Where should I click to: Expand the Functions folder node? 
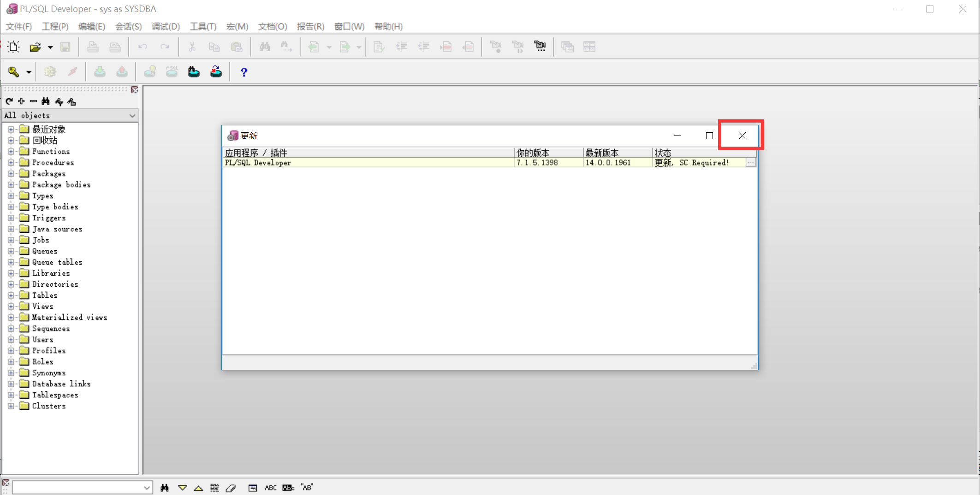(11, 152)
